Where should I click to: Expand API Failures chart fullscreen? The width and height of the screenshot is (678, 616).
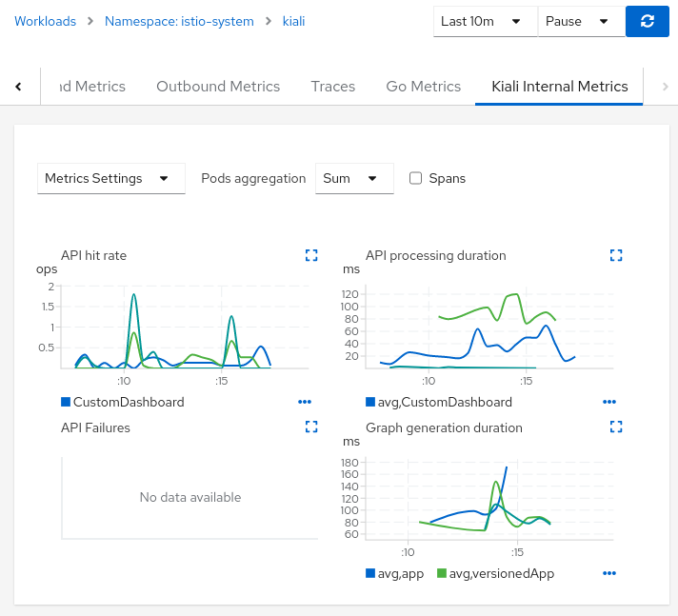coord(310,427)
